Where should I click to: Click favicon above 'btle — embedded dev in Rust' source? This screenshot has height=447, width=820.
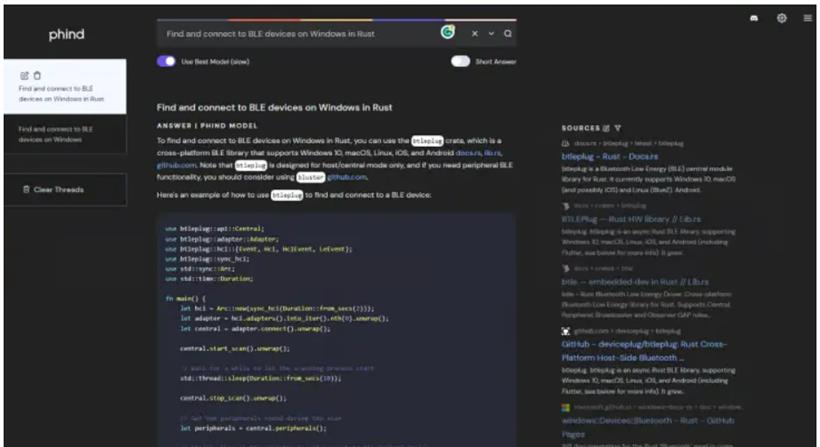(565, 268)
